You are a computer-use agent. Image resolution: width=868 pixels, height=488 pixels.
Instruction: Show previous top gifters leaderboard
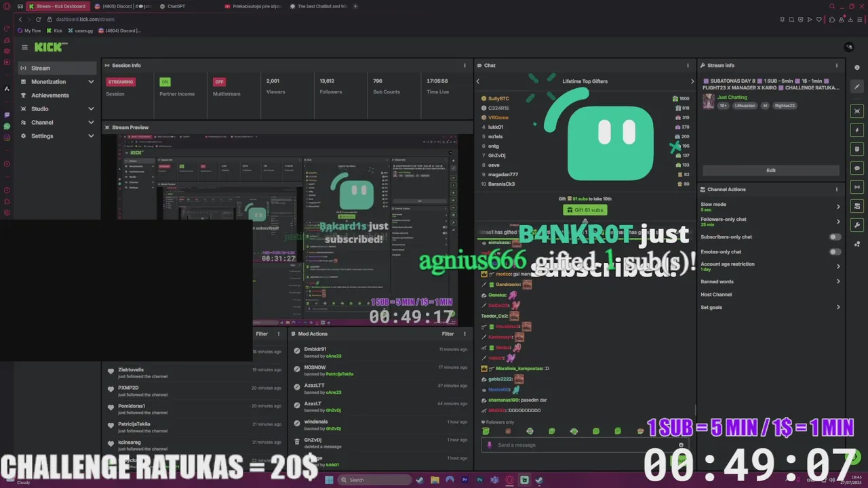(x=477, y=81)
